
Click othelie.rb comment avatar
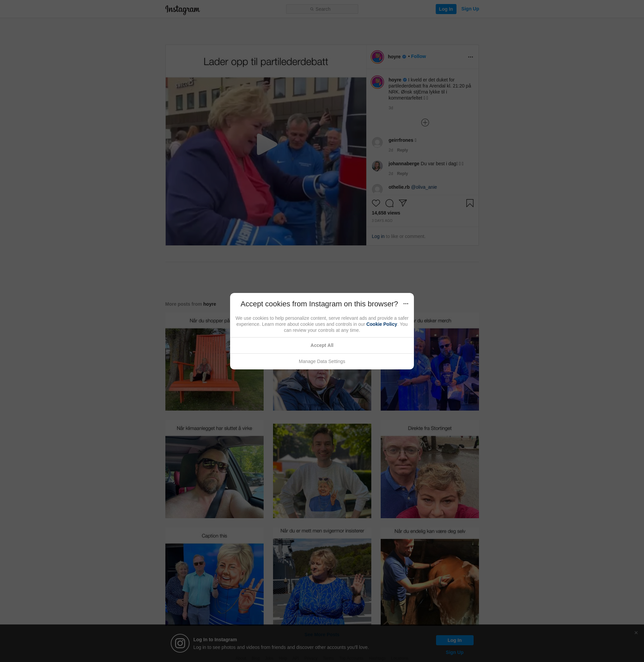pyautogui.click(x=377, y=189)
